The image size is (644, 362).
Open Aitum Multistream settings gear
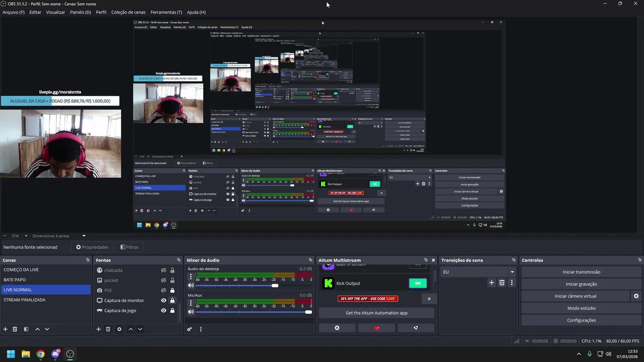[x=337, y=328]
